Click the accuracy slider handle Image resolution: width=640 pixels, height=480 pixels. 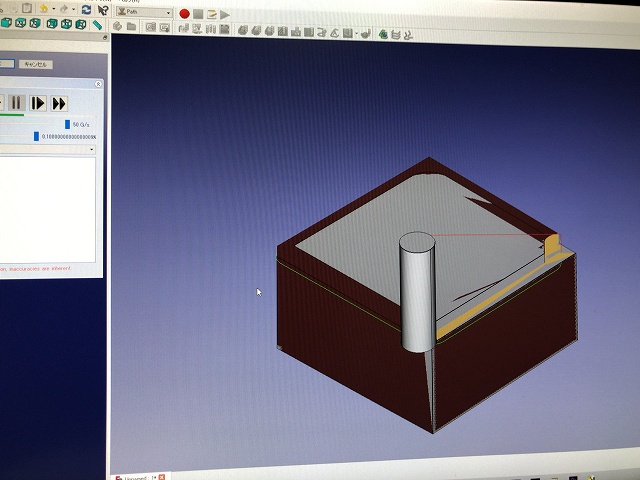click(37, 136)
